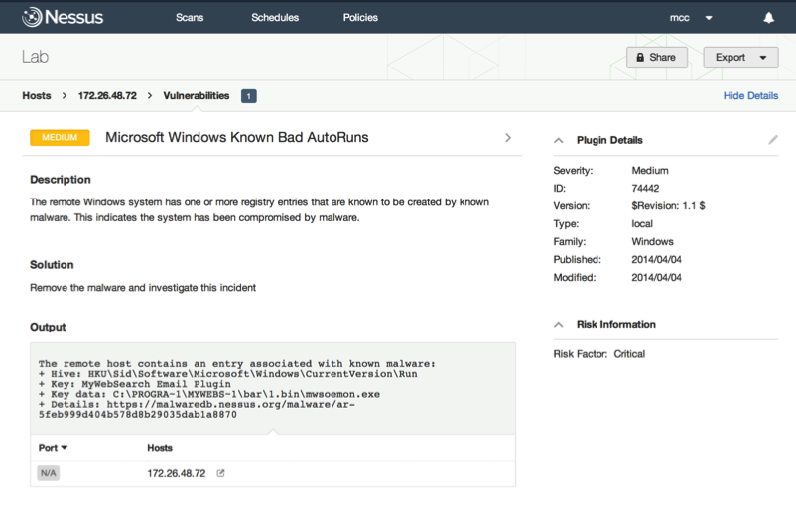Image resolution: width=796 pixels, height=532 pixels.
Task: Click the Key data mwsoemon.exe line
Action: 209,394
